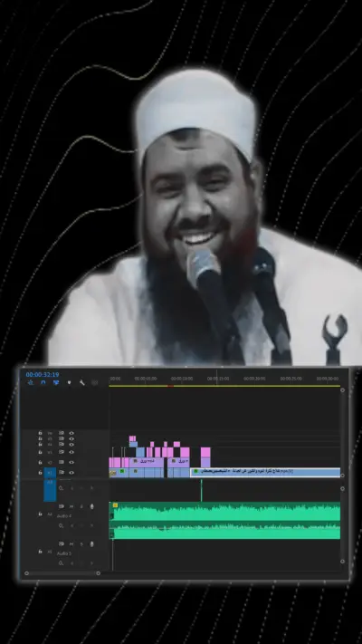Toggle lock on track V5
The image size is (362, 644).
click(x=40, y=438)
